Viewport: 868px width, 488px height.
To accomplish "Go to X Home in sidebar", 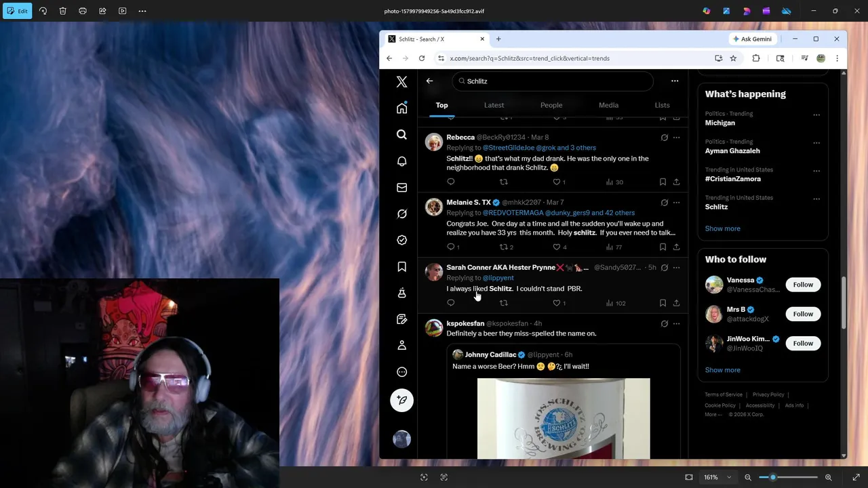I will point(401,108).
